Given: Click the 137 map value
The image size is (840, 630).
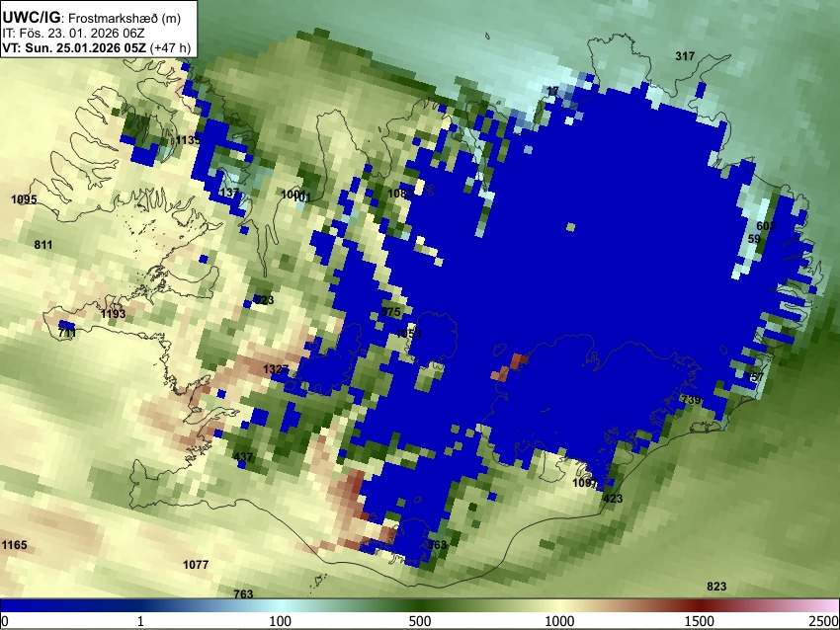Looking at the screenshot, I should (x=229, y=193).
